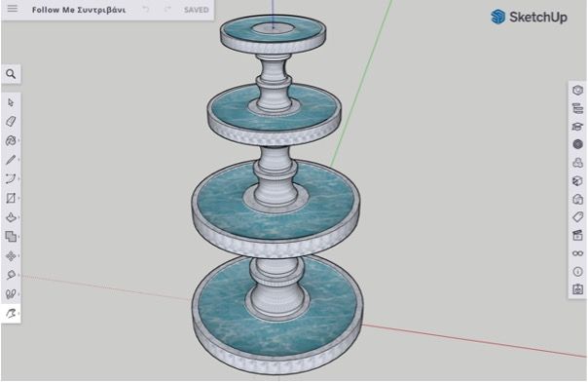Click the Follow Me Συντριβάνι file title
This screenshot has width=588, height=382.
79,10
